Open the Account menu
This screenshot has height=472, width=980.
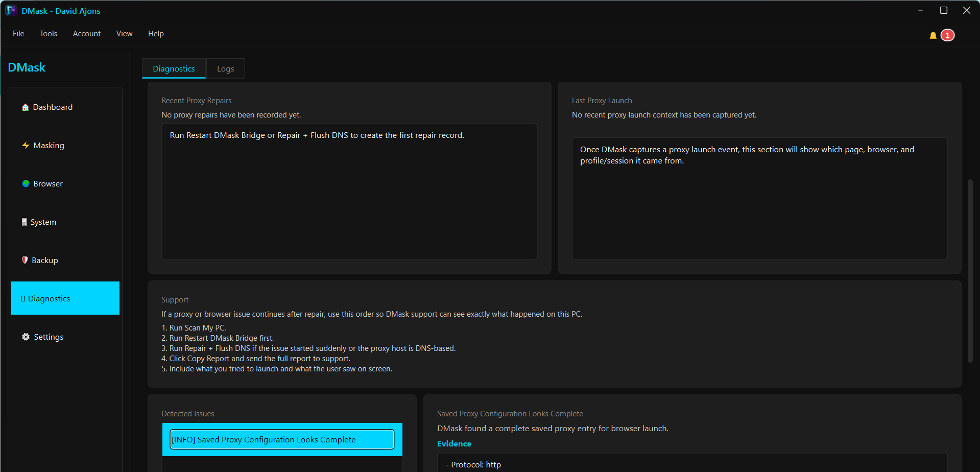(87, 34)
